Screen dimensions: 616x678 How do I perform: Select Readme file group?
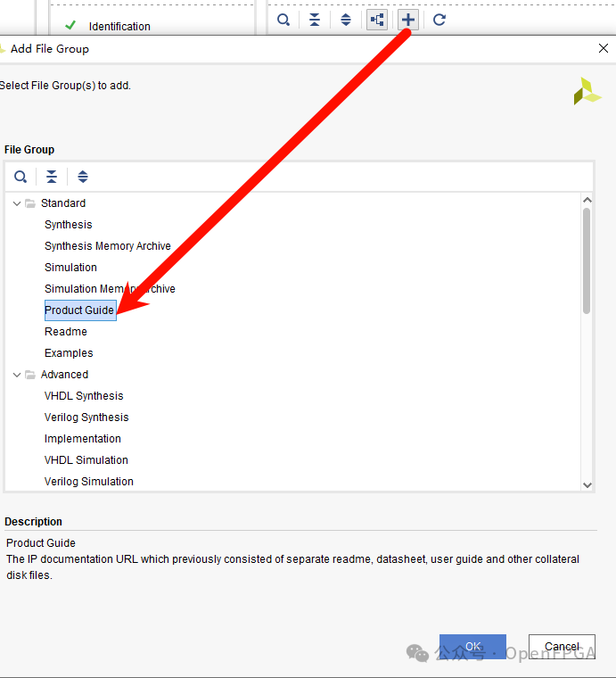66,332
